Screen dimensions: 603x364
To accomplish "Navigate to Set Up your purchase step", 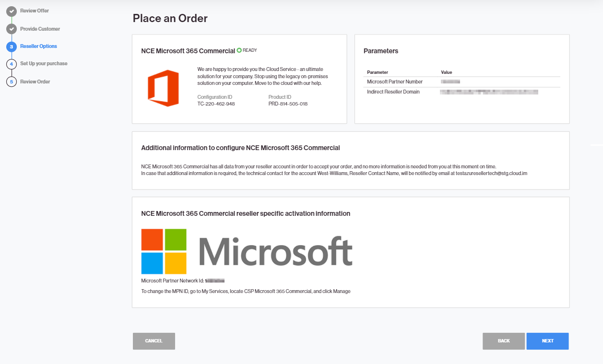I will pos(44,64).
